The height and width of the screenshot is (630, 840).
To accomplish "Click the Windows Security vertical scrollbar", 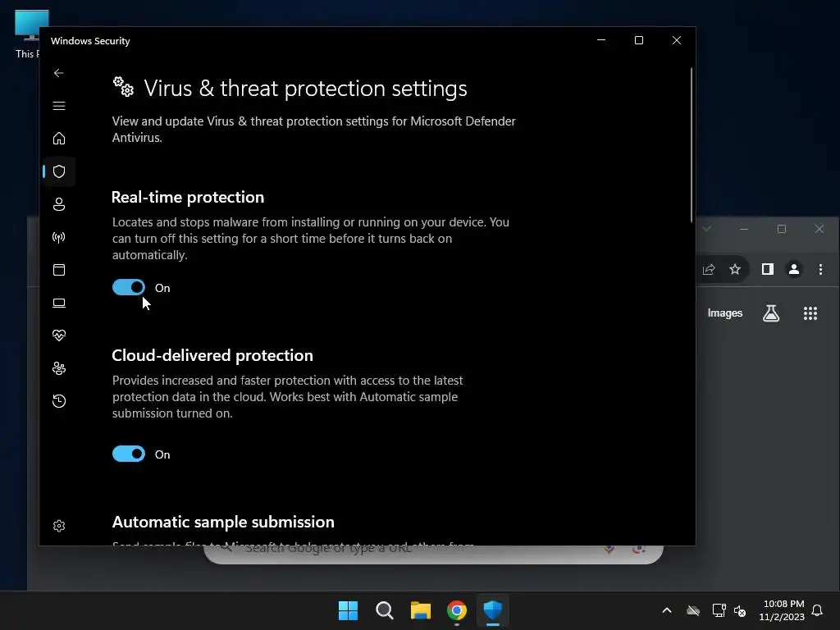I will [x=691, y=144].
